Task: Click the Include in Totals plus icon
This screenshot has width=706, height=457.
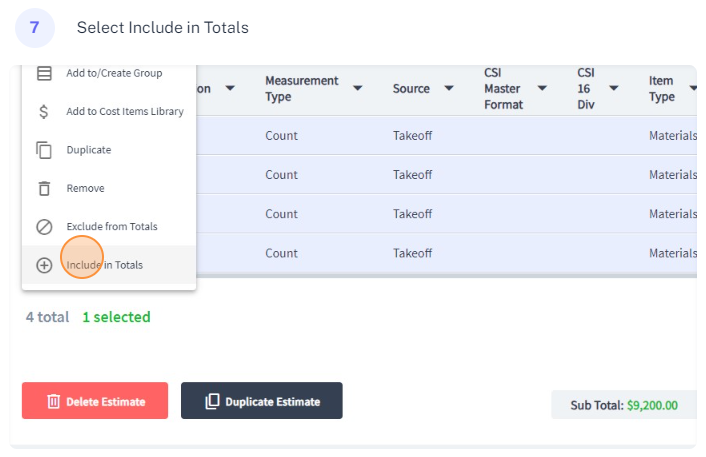Action: pos(44,265)
